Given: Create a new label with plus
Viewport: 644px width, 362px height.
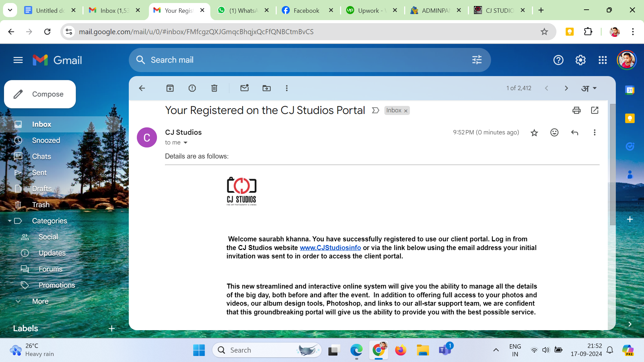Looking at the screenshot, I should click(112, 328).
